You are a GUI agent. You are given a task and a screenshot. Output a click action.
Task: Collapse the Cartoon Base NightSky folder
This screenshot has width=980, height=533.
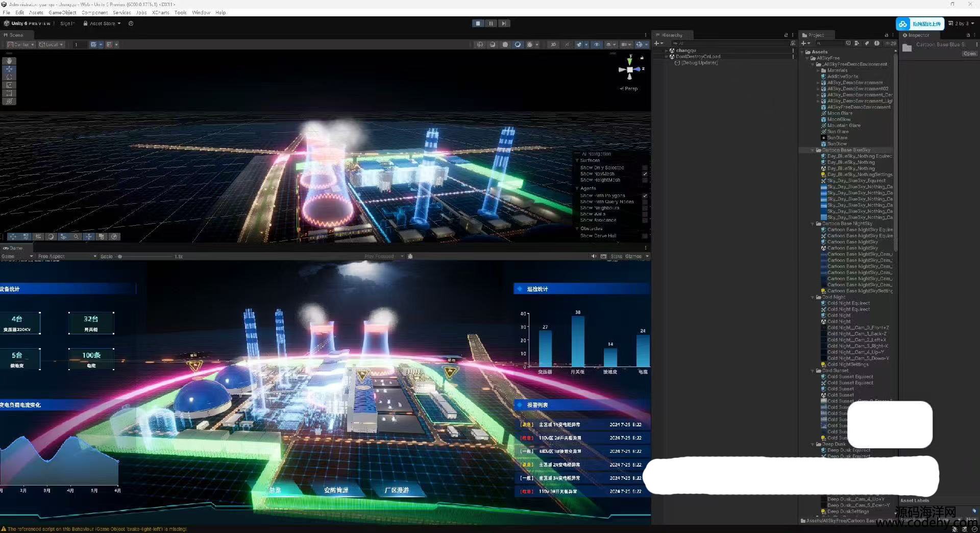[x=813, y=224]
